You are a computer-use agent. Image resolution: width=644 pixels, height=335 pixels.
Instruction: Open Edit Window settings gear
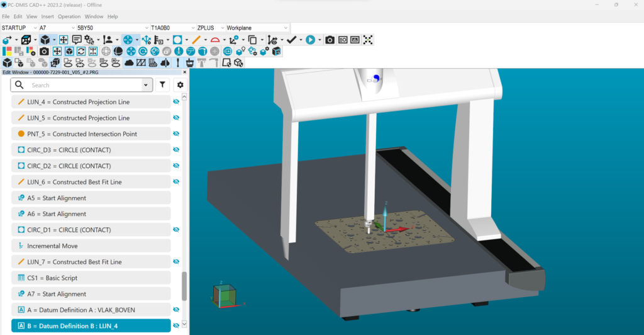[180, 85]
